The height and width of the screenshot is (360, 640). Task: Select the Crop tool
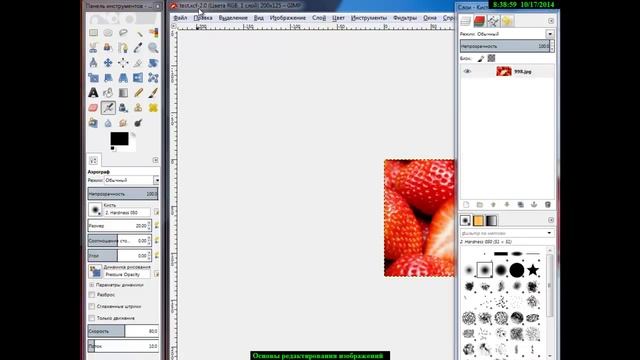[x=138, y=63]
